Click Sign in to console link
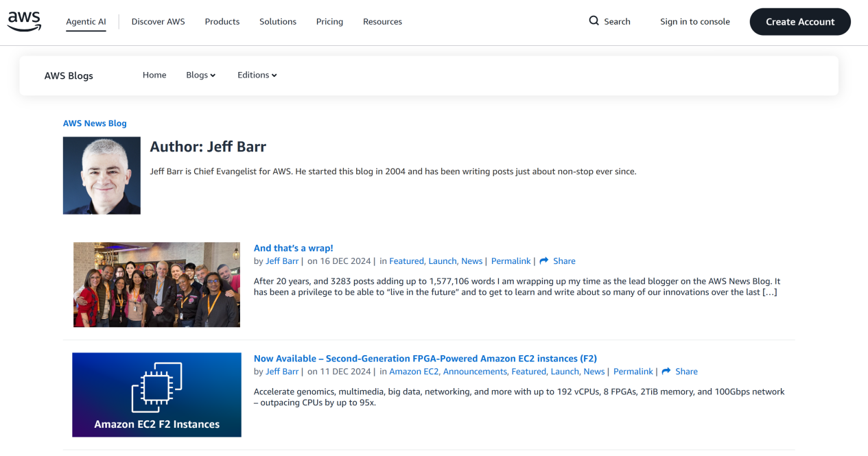868x456 pixels. (x=694, y=22)
